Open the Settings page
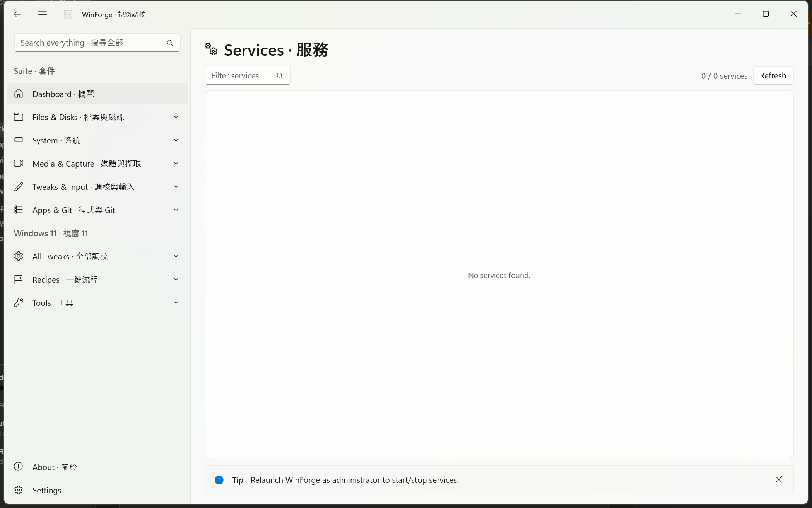This screenshot has height=508, width=812. 97,490
